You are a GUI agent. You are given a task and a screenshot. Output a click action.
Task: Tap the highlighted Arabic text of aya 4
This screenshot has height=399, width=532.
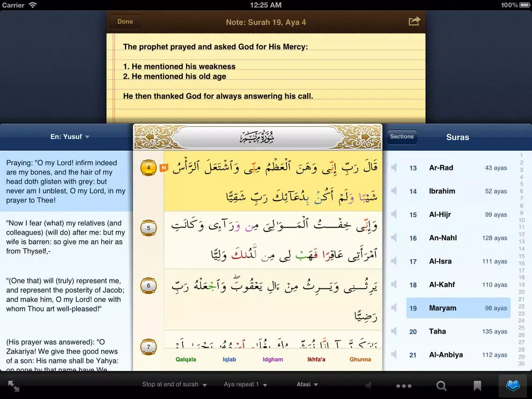point(273,182)
